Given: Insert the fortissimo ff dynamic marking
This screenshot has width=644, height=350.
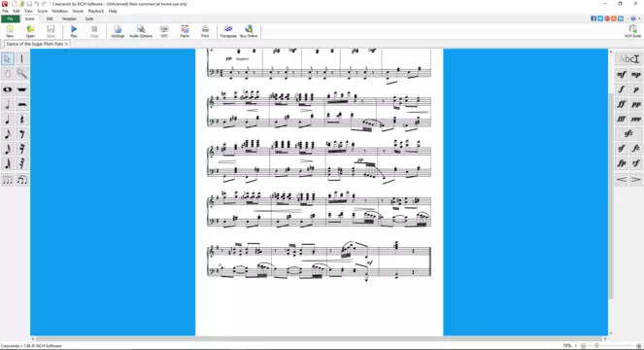Looking at the screenshot, I should [622, 104].
